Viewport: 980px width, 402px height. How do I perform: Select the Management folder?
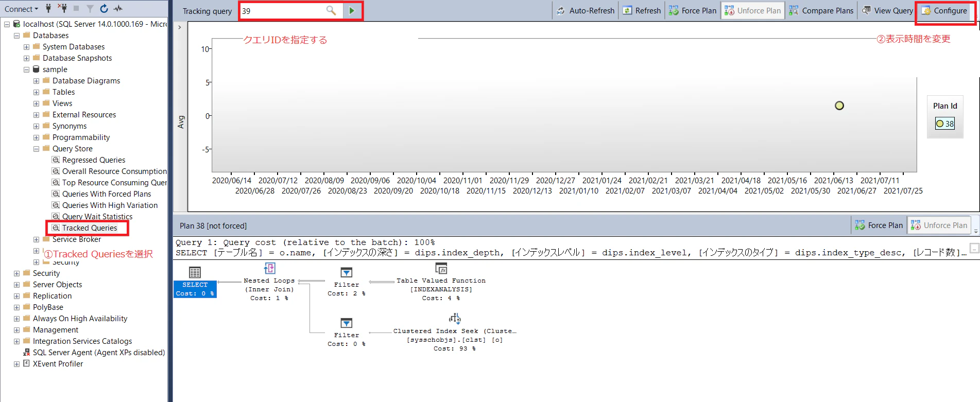pyautogui.click(x=56, y=330)
